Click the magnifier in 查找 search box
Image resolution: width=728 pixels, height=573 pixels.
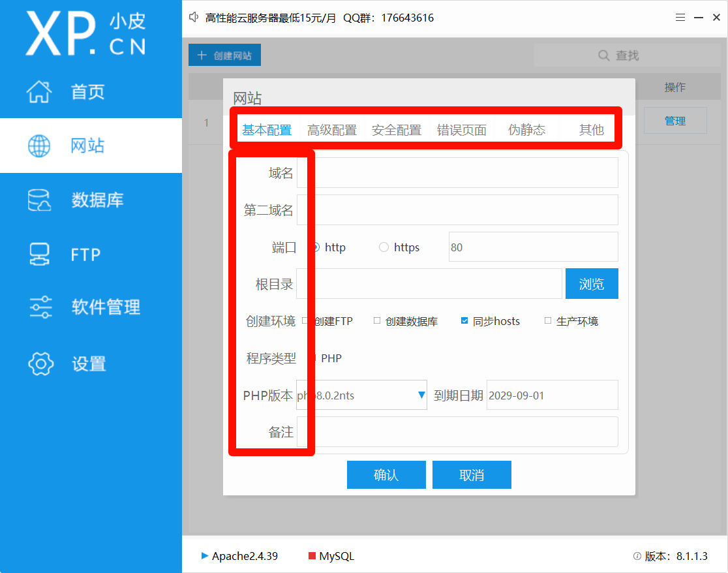pos(603,55)
